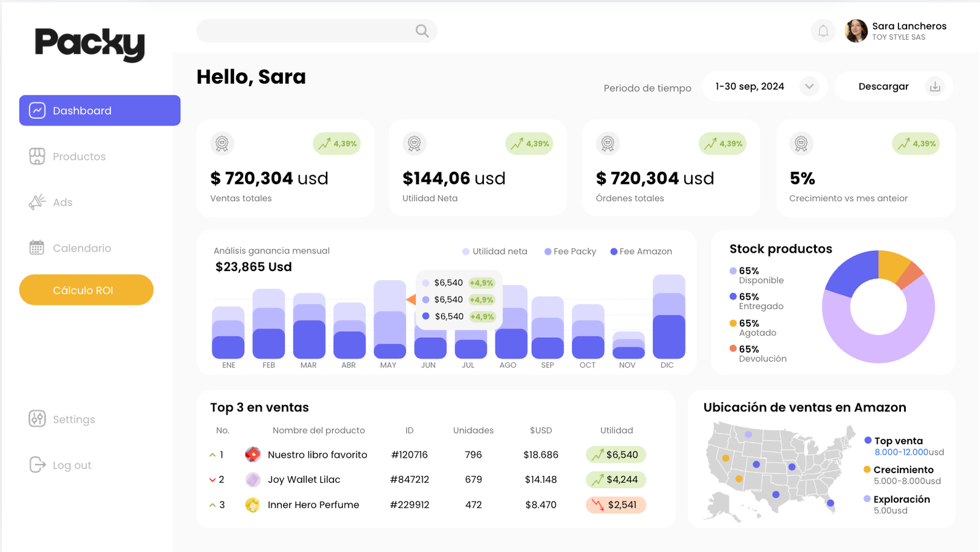Click the badge icon on Ventas totales card
Screen dimensions: 980x552
pos(222,144)
